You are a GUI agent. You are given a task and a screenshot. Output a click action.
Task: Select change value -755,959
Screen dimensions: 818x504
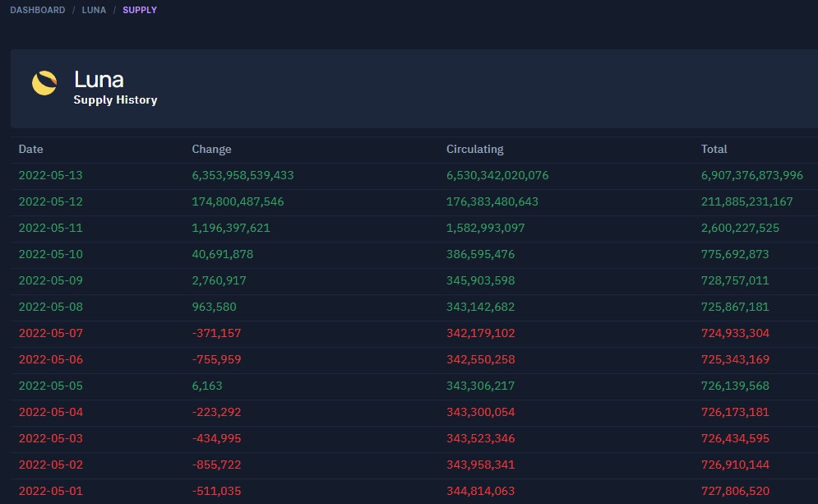216,359
